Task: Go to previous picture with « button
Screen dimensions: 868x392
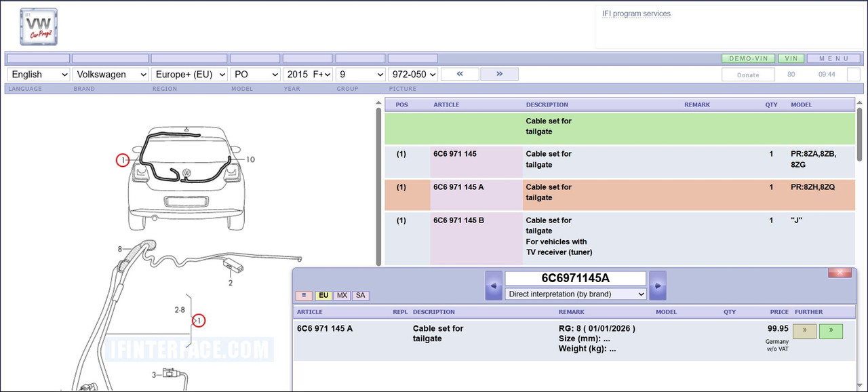Action: tap(460, 74)
